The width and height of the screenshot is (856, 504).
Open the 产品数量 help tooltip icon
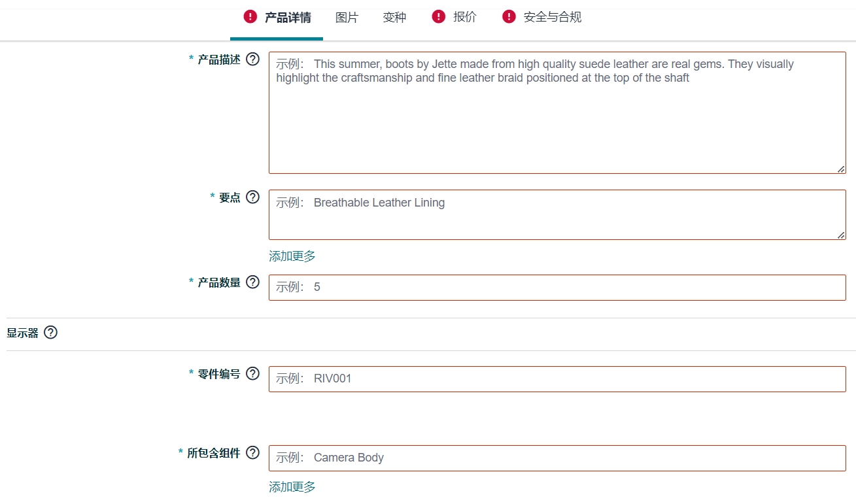[252, 282]
